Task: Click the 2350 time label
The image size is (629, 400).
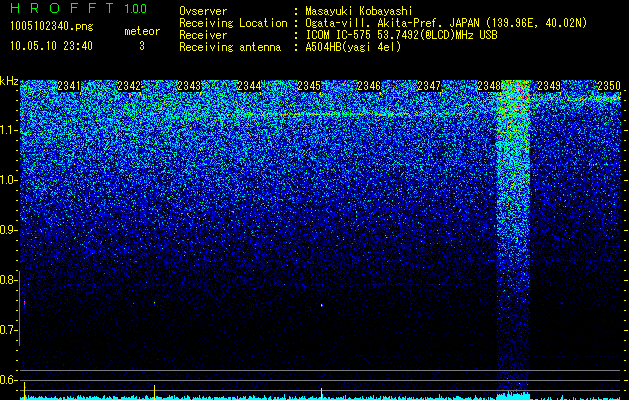Action: coord(609,86)
